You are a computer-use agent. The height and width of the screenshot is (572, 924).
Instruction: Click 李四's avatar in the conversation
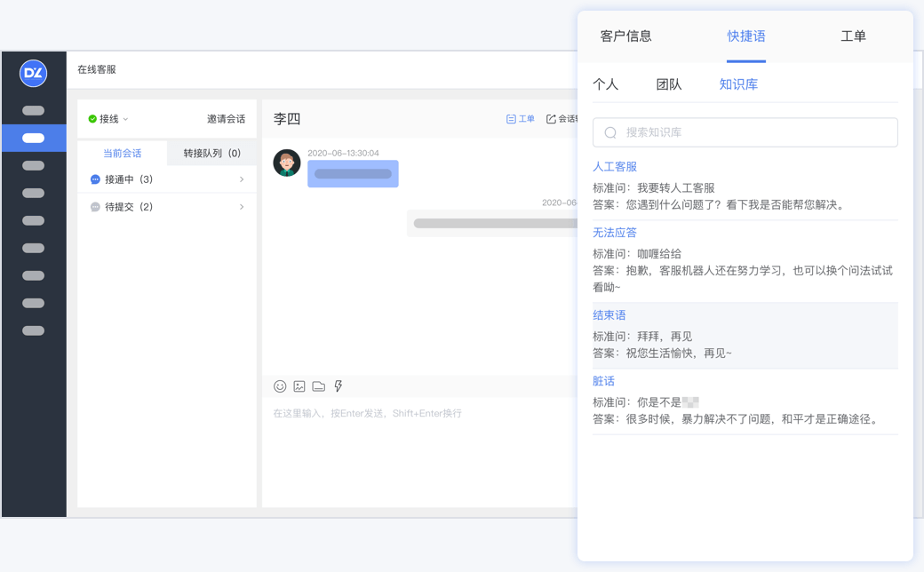286,163
